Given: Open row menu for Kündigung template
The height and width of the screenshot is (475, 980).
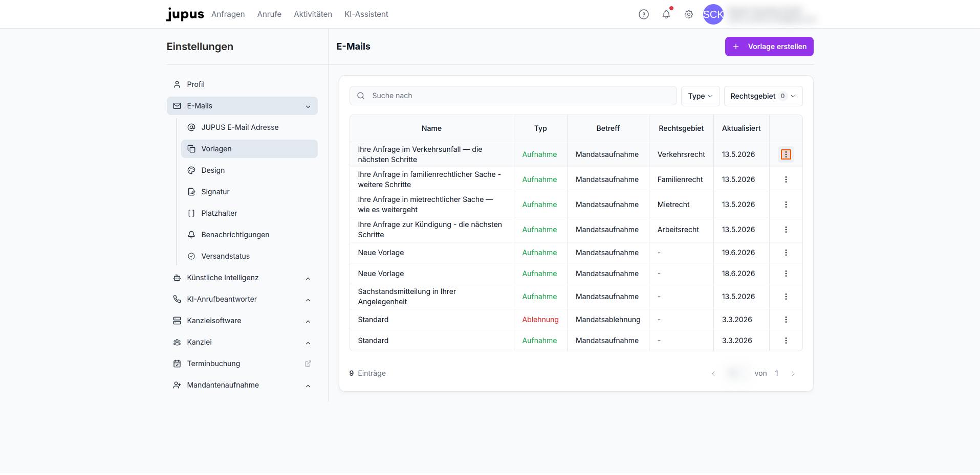Looking at the screenshot, I should 786,230.
